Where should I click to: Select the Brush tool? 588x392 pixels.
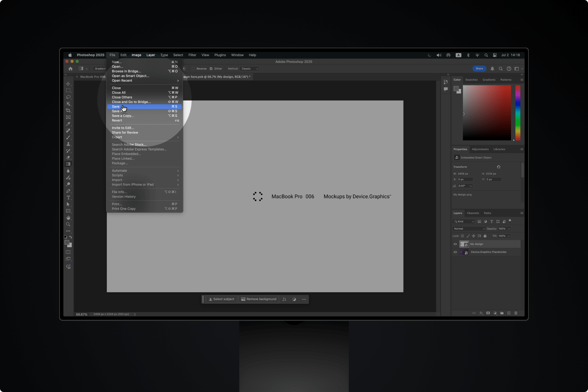click(68, 138)
